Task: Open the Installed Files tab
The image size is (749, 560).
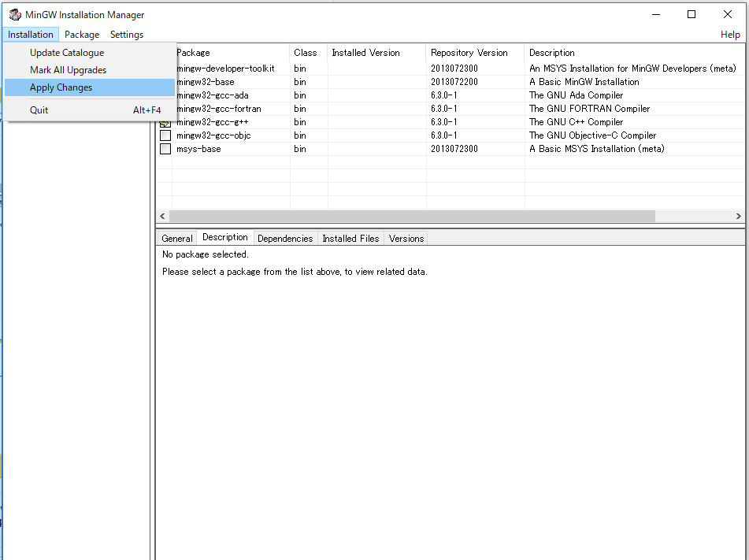Action: (350, 239)
